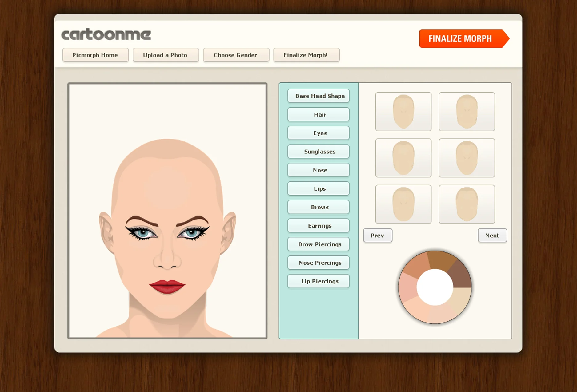Click the orange Finalize Morph arrow button
This screenshot has width=577, height=392.
[464, 38]
